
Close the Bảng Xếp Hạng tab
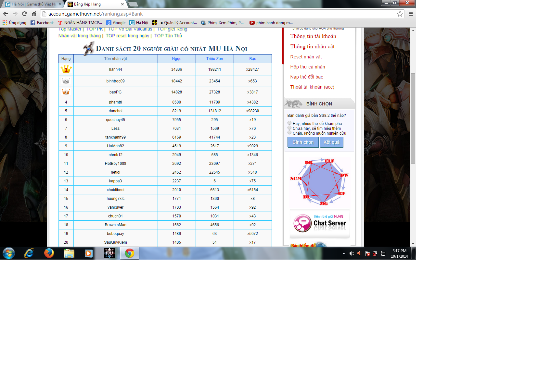pyautogui.click(x=122, y=4)
